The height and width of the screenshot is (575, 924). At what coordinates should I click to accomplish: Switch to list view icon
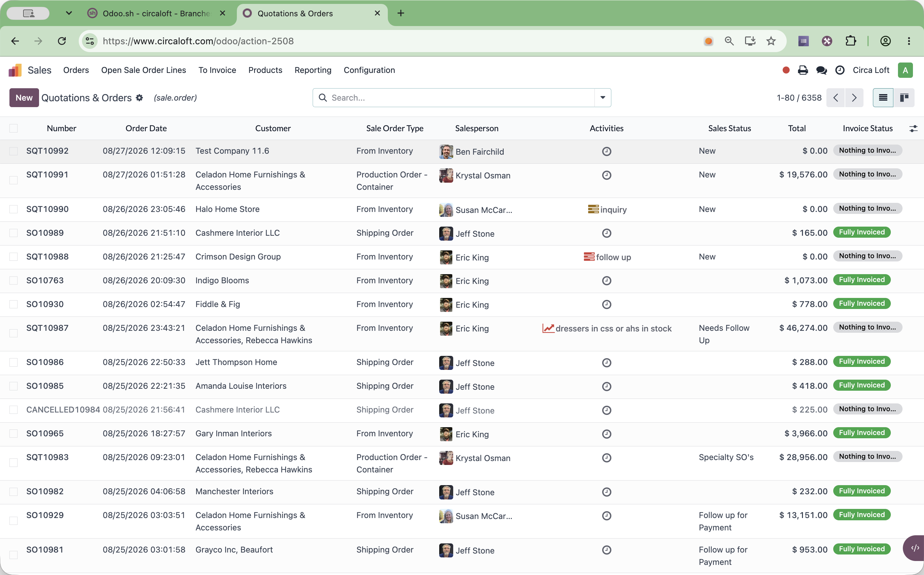(x=883, y=98)
